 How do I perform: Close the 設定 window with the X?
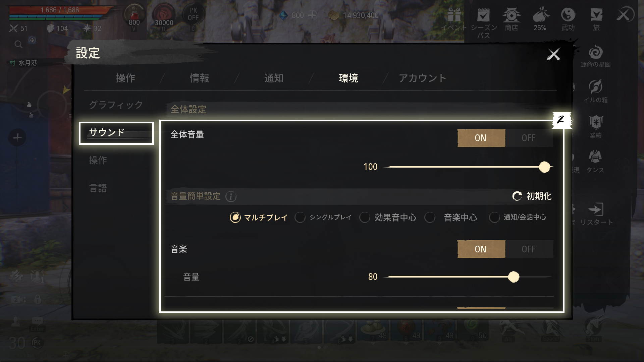tap(553, 54)
